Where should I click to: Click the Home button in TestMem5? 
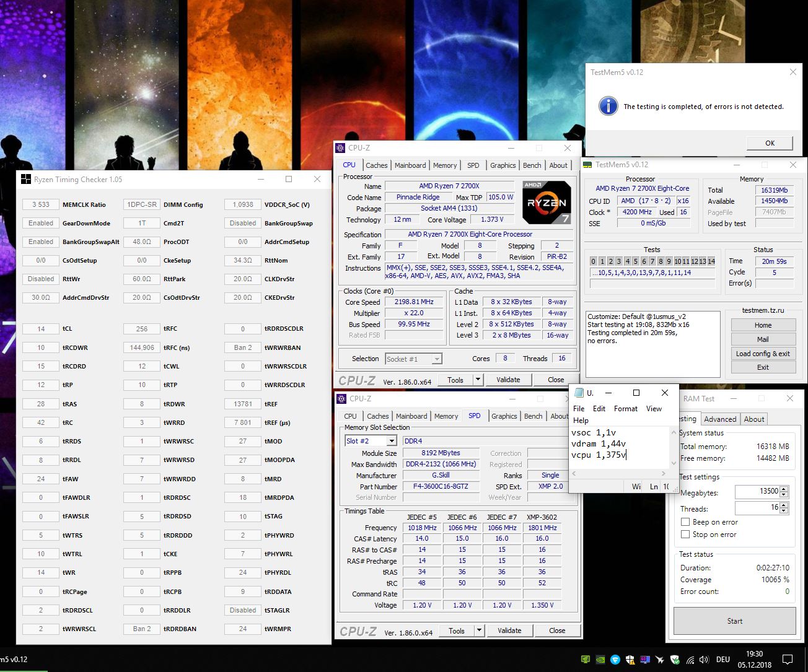(763, 325)
